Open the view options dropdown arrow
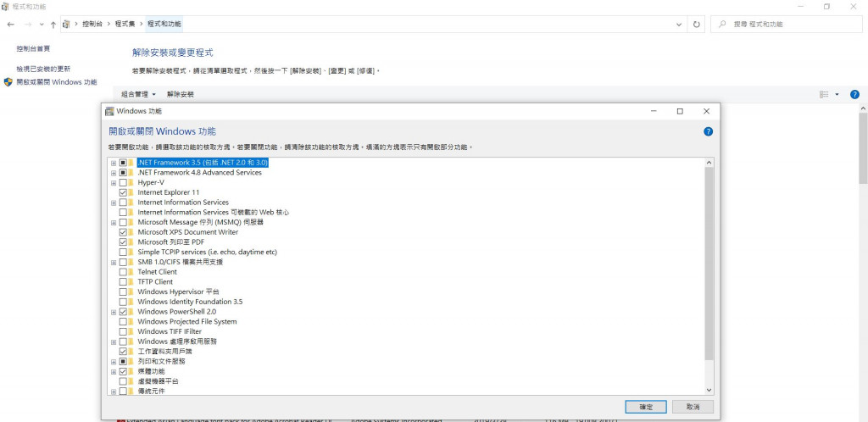The width and height of the screenshot is (868, 422). pos(837,95)
